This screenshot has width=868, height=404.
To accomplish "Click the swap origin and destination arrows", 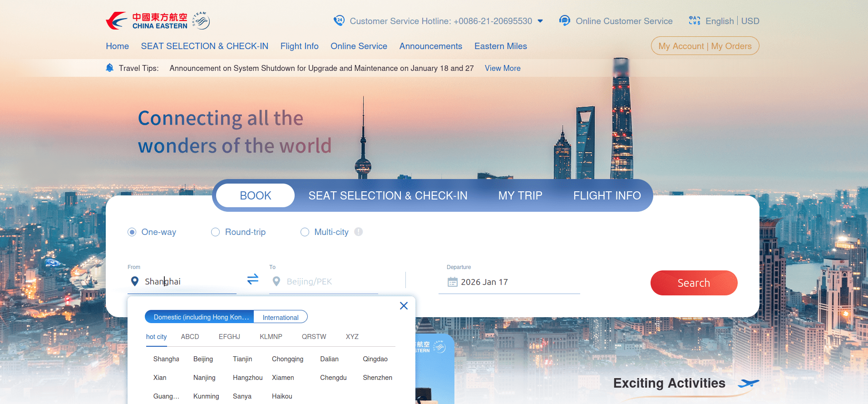I will point(253,279).
